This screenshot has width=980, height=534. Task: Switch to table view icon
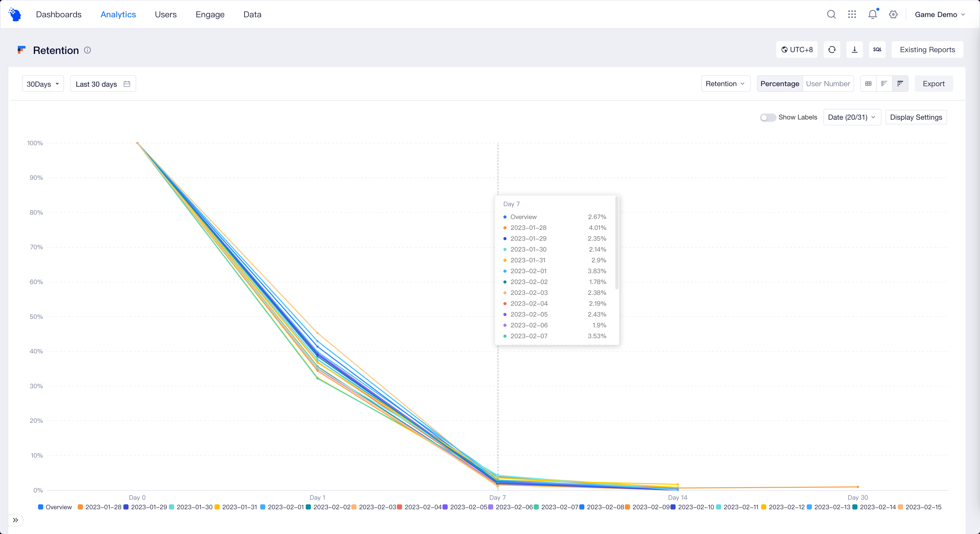point(868,84)
